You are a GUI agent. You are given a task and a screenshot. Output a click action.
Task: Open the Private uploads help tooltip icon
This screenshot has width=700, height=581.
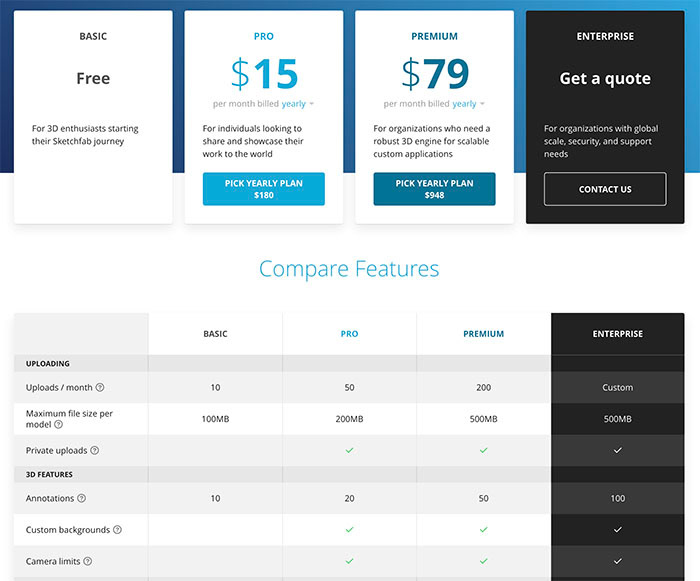(95, 450)
